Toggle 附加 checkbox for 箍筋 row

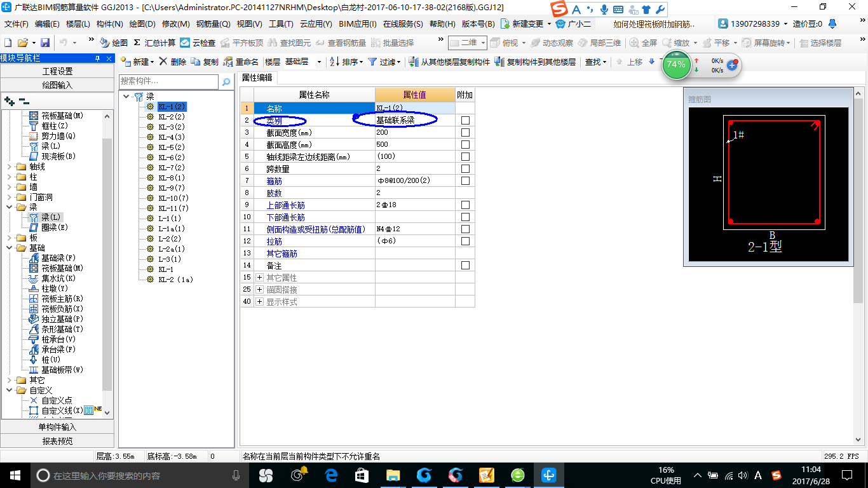point(465,180)
